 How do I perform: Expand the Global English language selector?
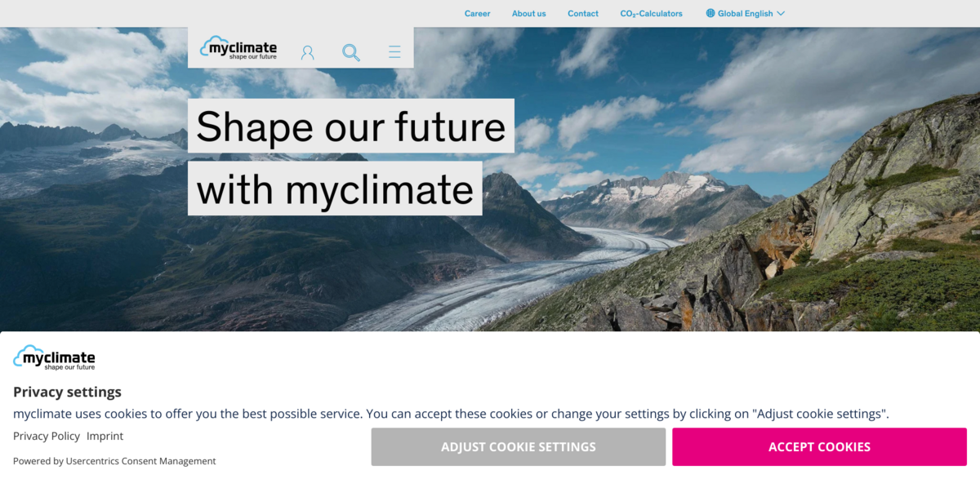745,13
